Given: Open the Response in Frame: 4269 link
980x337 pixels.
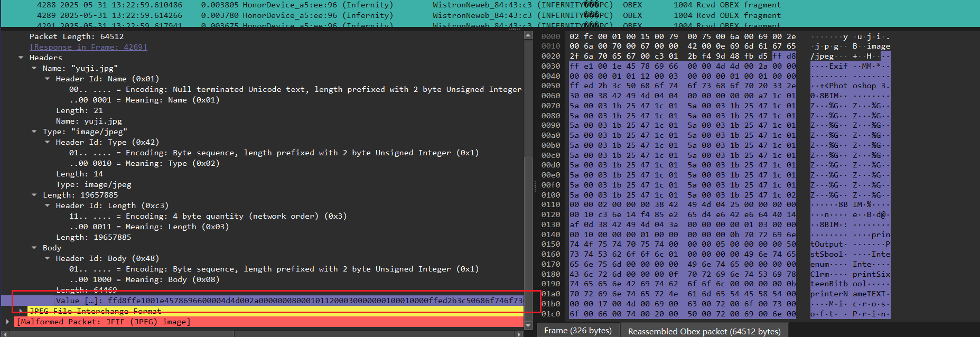Looking at the screenshot, I should point(88,47).
